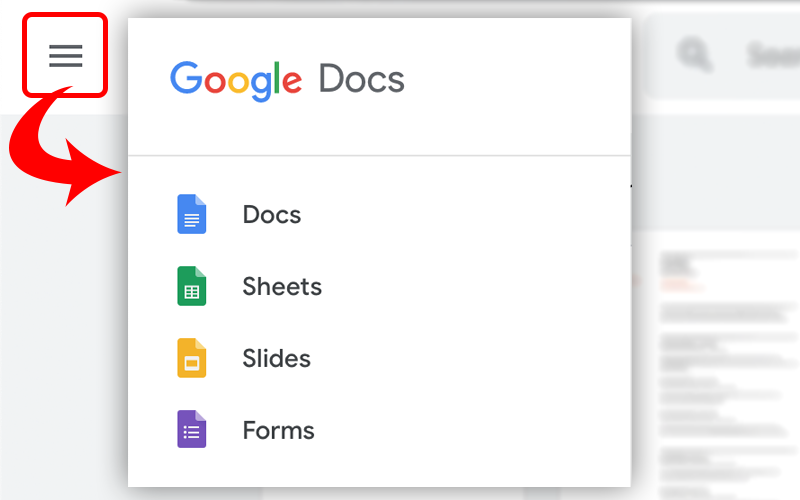
Task: Click the blue Docs file icon
Action: coord(191,214)
